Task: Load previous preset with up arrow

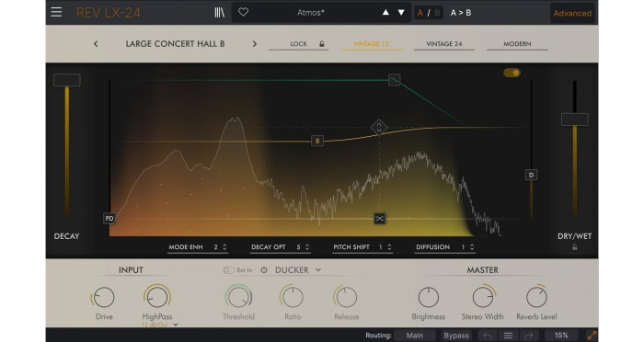Action: click(385, 13)
